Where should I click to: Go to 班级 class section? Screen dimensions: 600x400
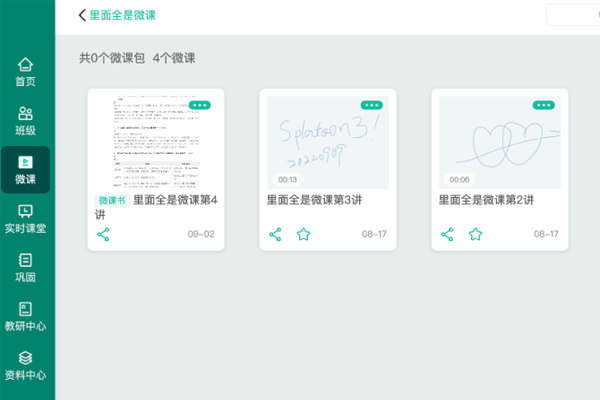click(26, 120)
